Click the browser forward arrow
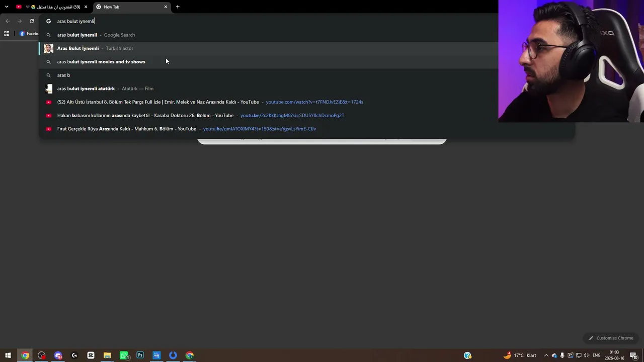Screen dimensions: 644x362 20,21
